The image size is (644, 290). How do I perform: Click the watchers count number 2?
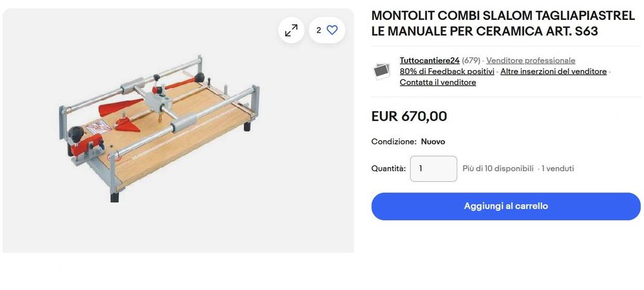(x=318, y=30)
